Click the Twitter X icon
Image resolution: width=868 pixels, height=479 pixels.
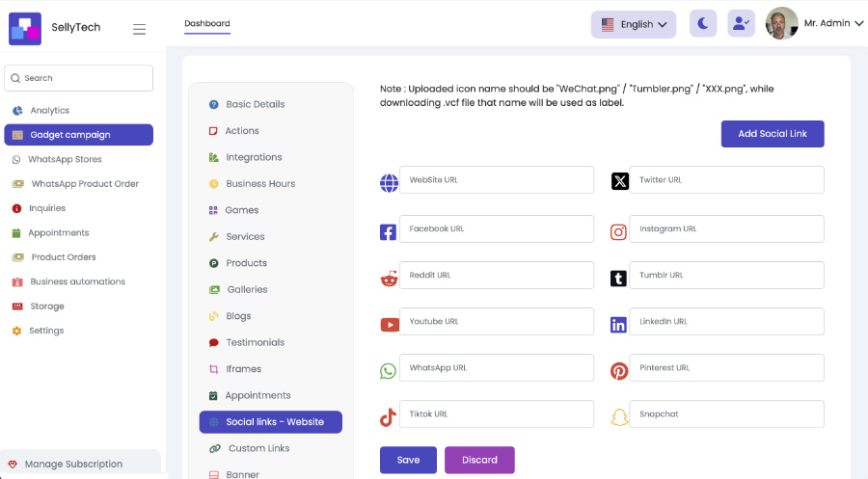[x=619, y=181]
